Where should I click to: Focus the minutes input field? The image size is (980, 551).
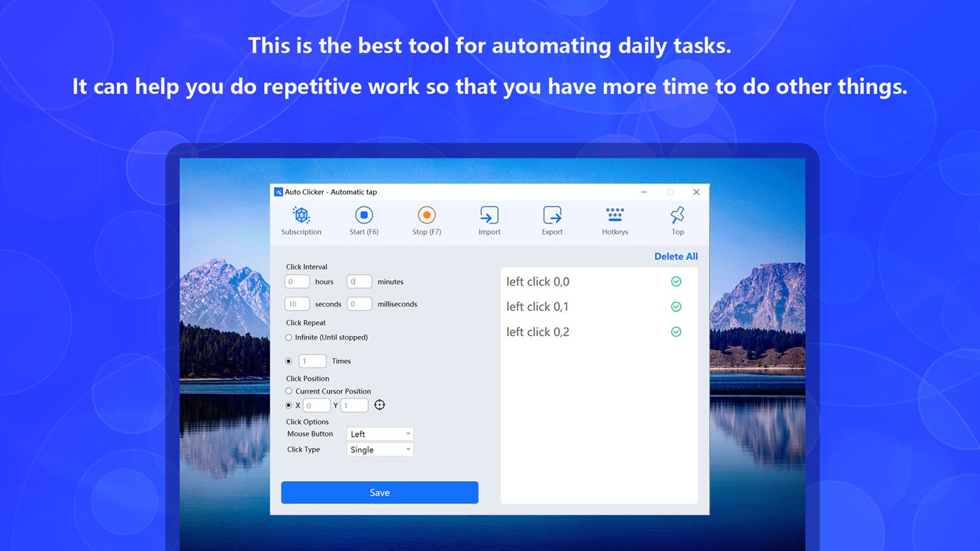[x=359, y=281]
